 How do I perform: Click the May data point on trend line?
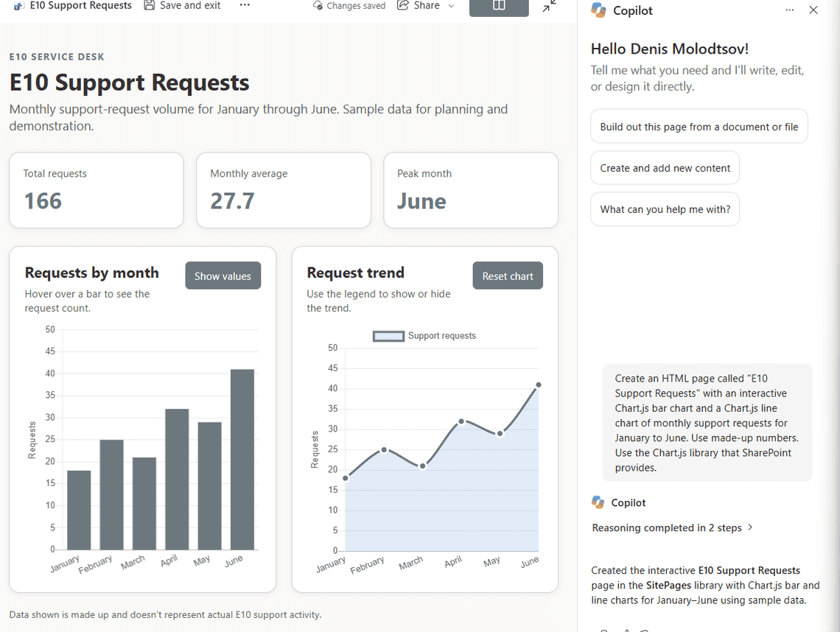click(500, 433)
